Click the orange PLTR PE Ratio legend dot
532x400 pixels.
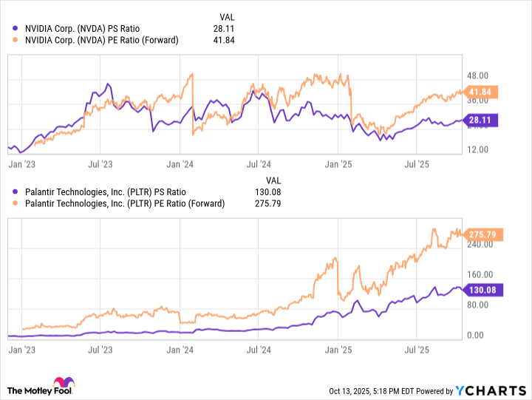click(17, 203)
